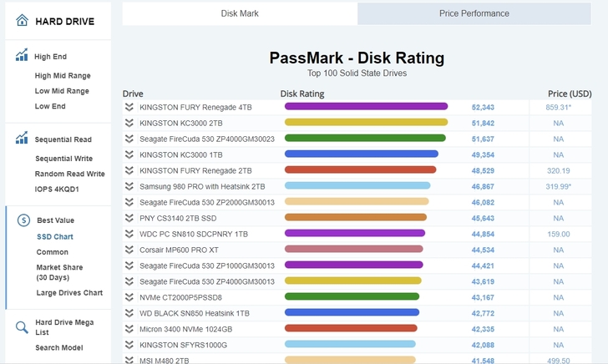Click the purple bar for KINGSTON FURY Renegade 4TB
Screen dimensions: 608x364
coord(366,107)
